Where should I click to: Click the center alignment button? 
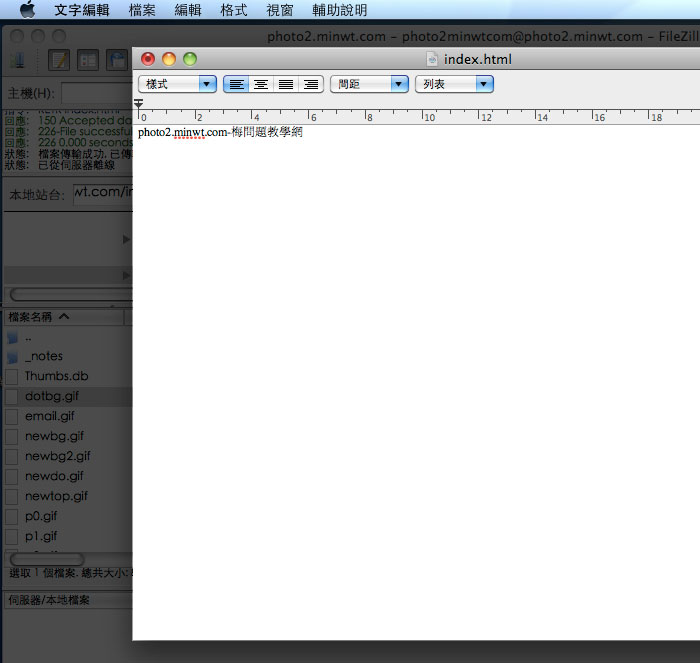pos(261,84)
